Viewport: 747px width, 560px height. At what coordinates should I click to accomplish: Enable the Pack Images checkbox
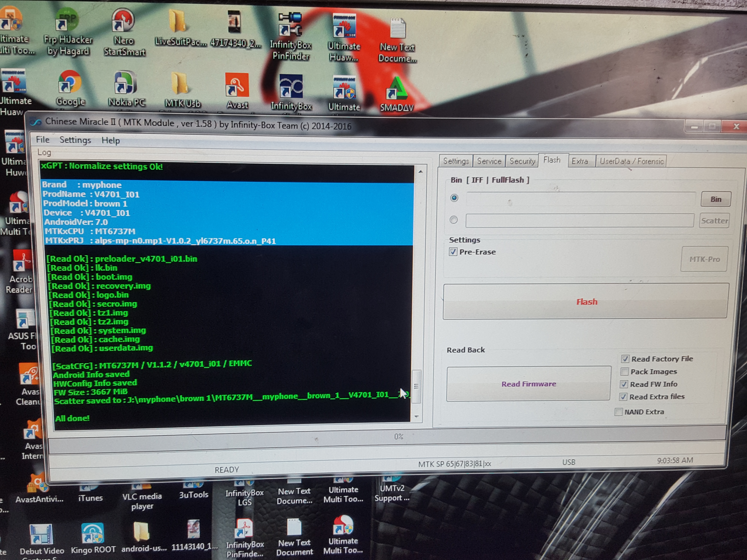624,372
